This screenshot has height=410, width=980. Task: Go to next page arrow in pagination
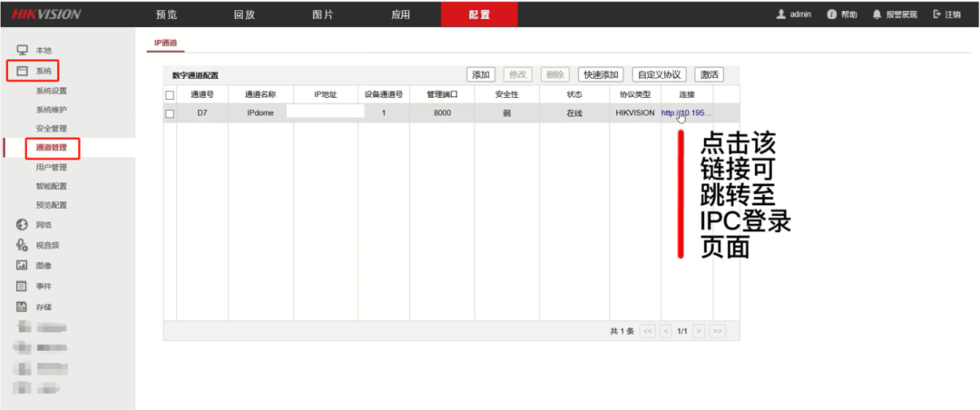699,332
